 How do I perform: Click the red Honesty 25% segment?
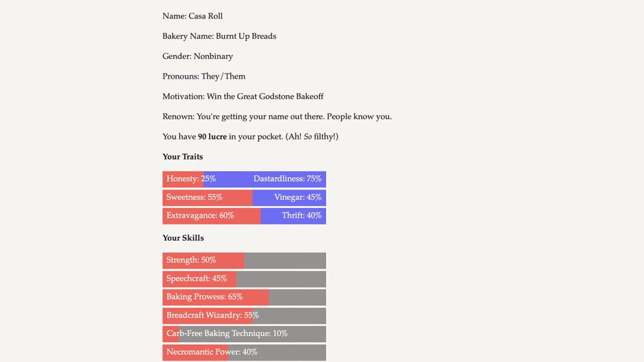[183, 179]
